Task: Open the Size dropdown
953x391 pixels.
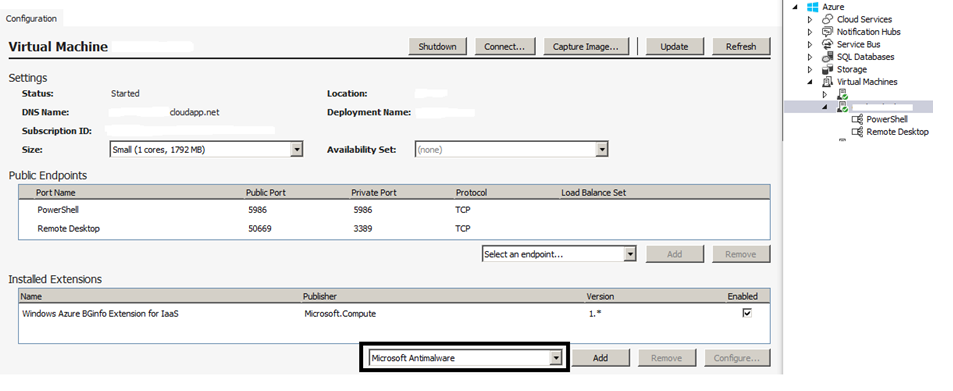Action: pyautogui.click(x=297, y=149)
